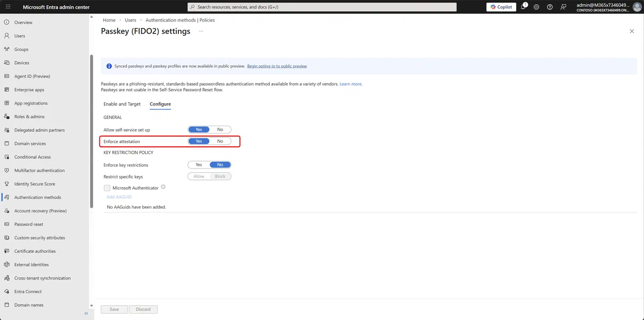Viewport: 644px width, 320px height.
Task: Set Allow self-service set up to Yes
Action: click(199, 130)
